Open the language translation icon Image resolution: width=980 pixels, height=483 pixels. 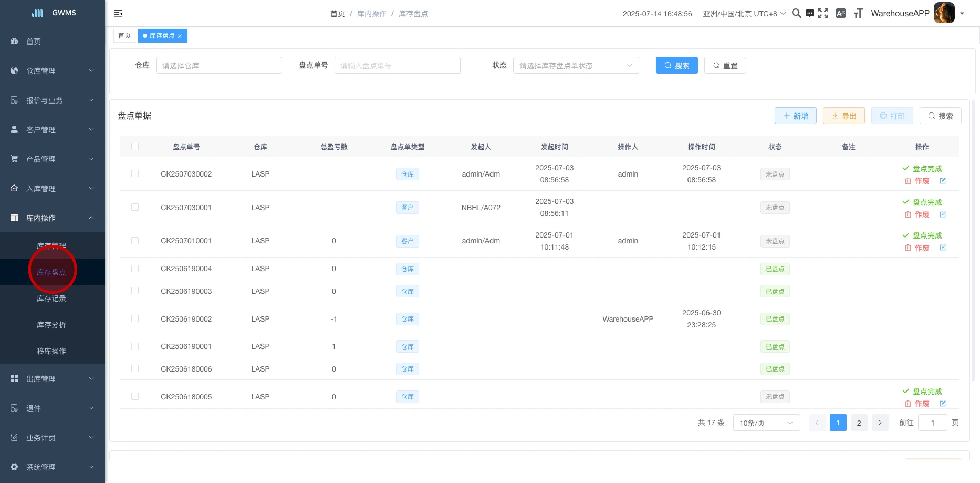click(841, 14)
